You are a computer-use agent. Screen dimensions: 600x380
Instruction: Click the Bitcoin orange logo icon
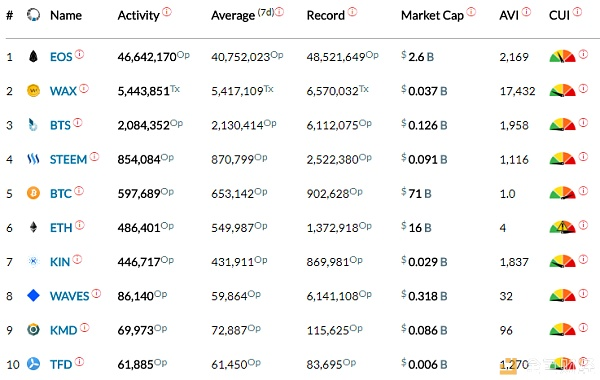coord(33,193)
